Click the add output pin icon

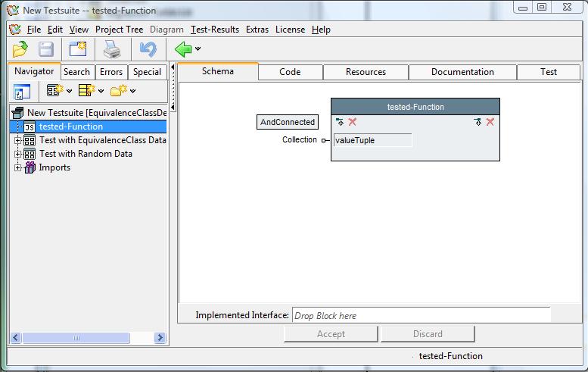(478, 122)
